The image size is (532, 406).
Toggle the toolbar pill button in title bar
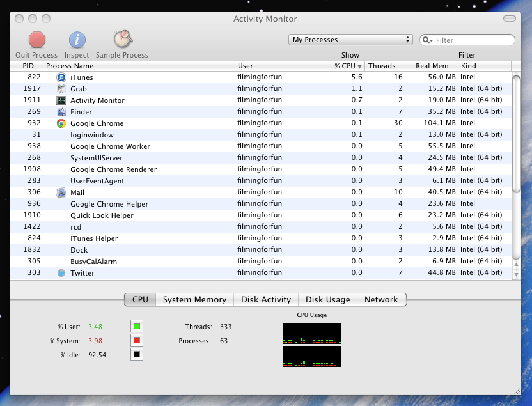pyautogui.click(x=509, y=19)
